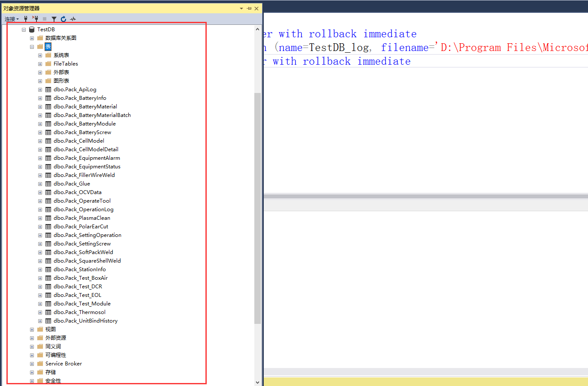The width and height of the screenshot is (588, 386).
Task: Click the table icon of dbo.Pack_FillerWireWeld
Action: tap(48, 175)
